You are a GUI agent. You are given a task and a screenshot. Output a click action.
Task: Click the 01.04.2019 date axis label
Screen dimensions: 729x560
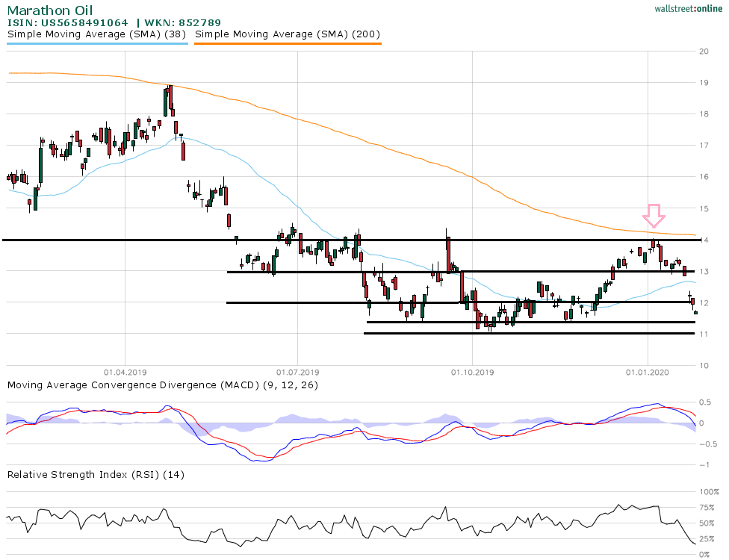click(x=125, y=371)
